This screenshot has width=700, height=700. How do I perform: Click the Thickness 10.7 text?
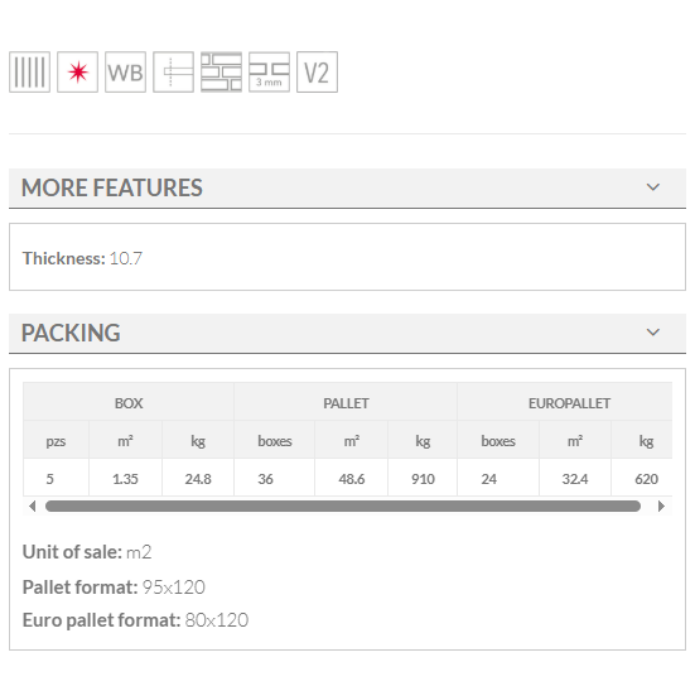click(x=82, y=258)
